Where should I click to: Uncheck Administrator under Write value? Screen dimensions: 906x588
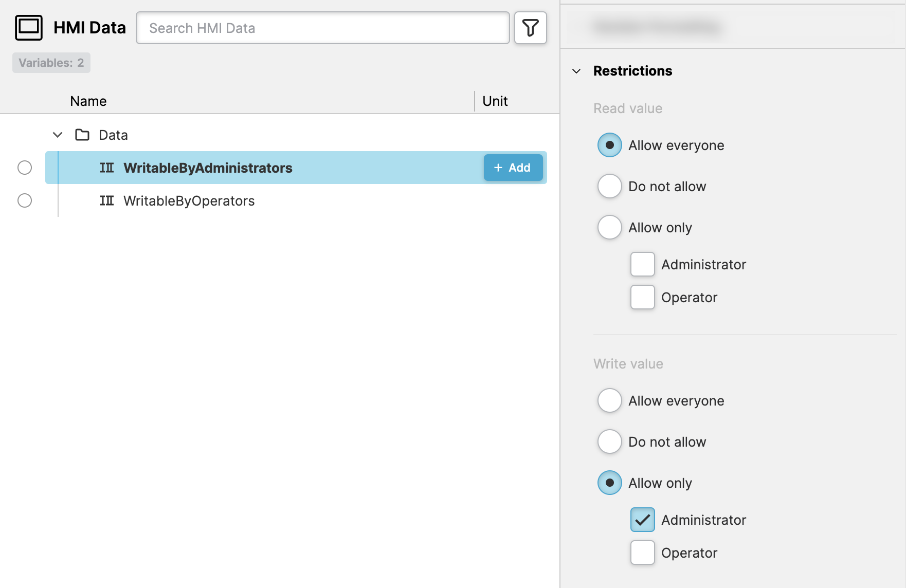click(x=643, y=520)
